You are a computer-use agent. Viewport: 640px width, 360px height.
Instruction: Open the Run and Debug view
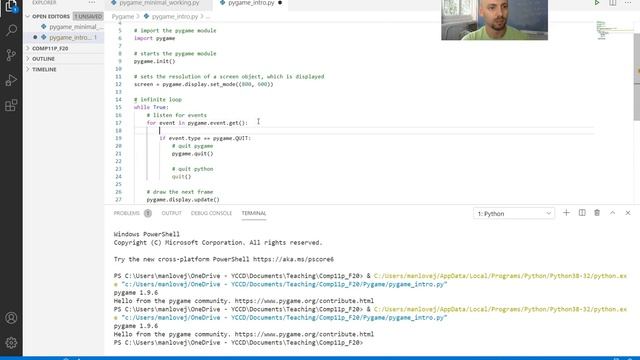click(x=11, y=80)
